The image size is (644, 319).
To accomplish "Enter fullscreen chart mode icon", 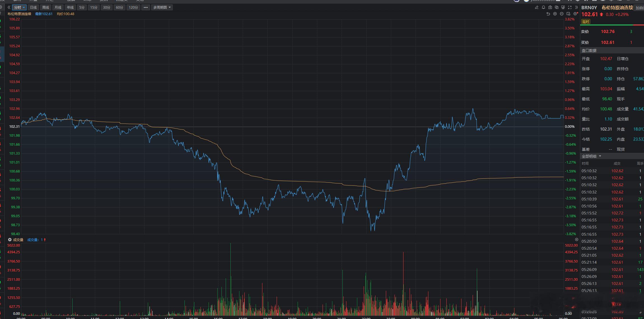I will click(570, 8).
